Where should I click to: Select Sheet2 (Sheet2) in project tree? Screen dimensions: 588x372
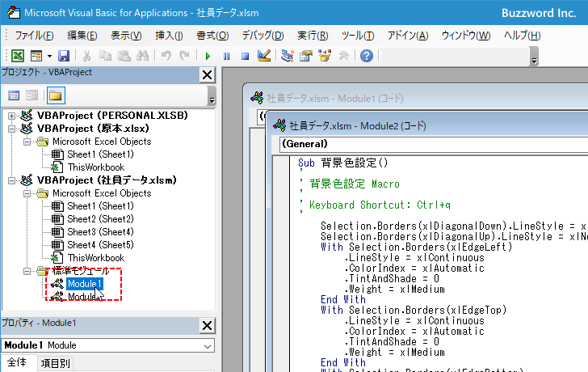point(100,219)
